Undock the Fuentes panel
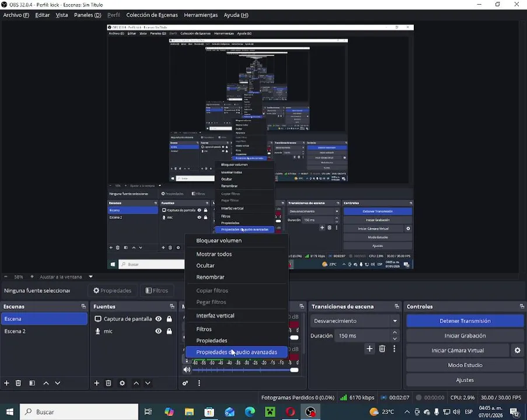The width and height of the screenshot is (527, 420). tap(172, 306)
